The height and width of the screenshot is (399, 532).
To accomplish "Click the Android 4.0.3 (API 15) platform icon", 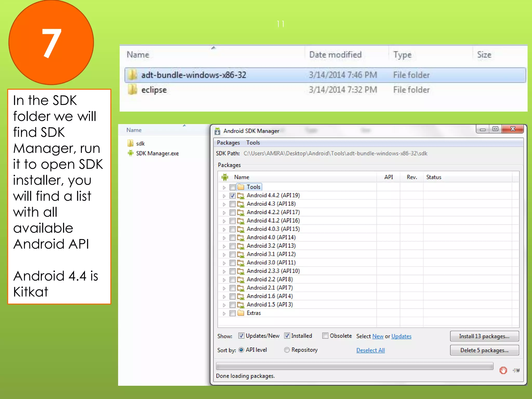I will (x=241, y=229).
